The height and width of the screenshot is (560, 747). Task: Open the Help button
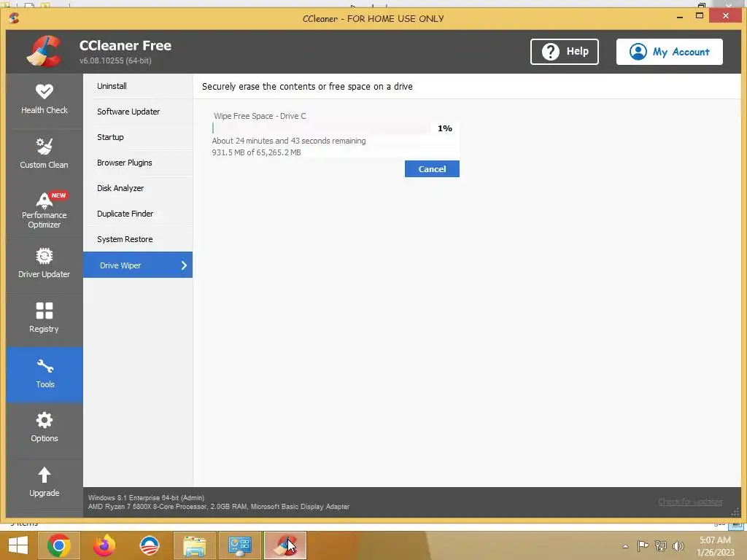(x=565, y=52)
